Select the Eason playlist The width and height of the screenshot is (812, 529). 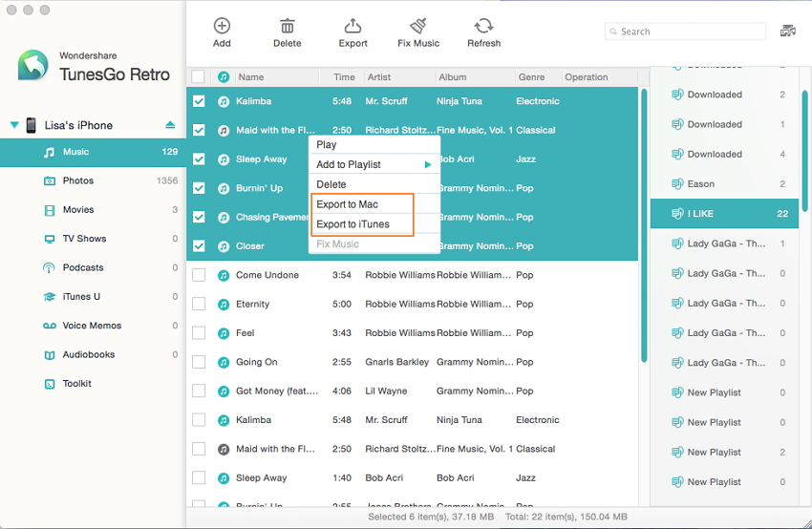tap(700, 183)
